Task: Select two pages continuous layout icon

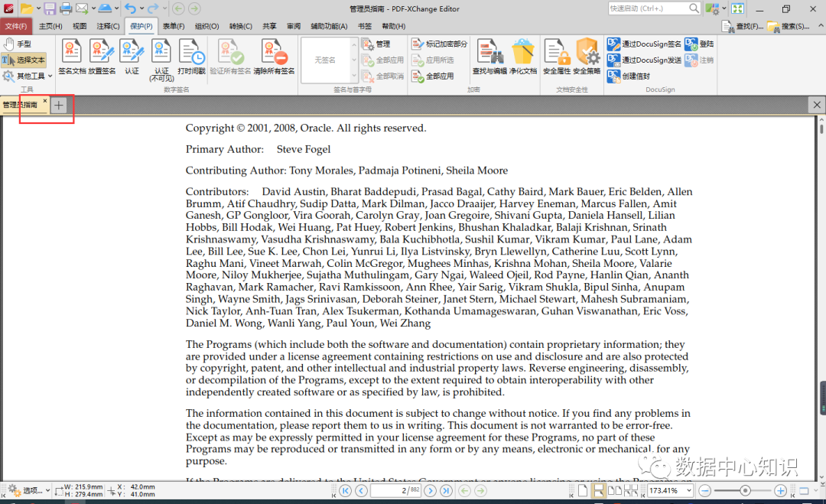Action: 630,491
